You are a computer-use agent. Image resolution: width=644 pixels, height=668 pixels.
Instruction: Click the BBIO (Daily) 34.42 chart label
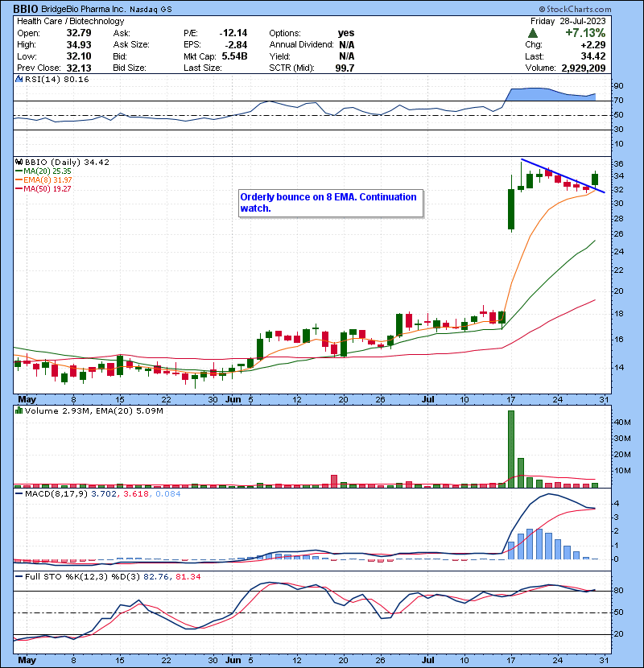67,163
